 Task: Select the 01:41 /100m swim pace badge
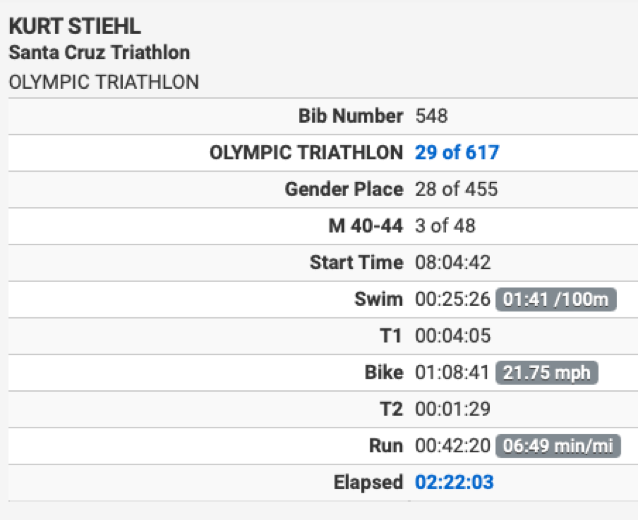pyautogui.click(x=556, y=299)
